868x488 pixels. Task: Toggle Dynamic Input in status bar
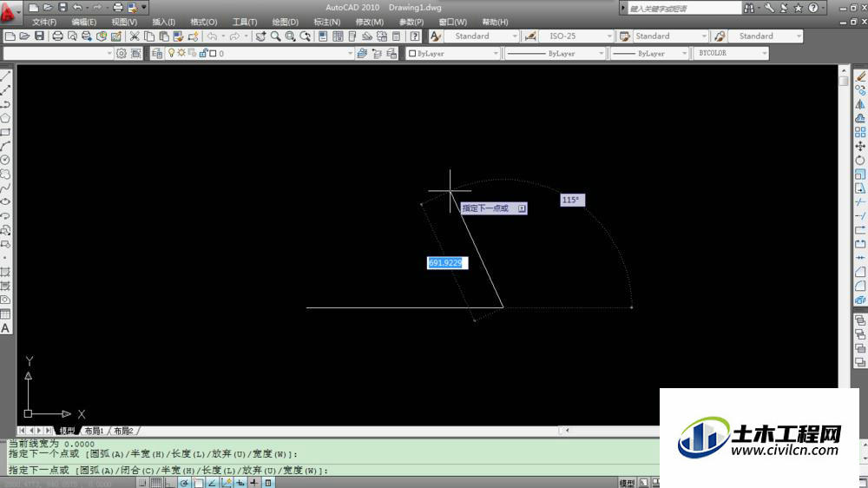[x=240, y=483]
